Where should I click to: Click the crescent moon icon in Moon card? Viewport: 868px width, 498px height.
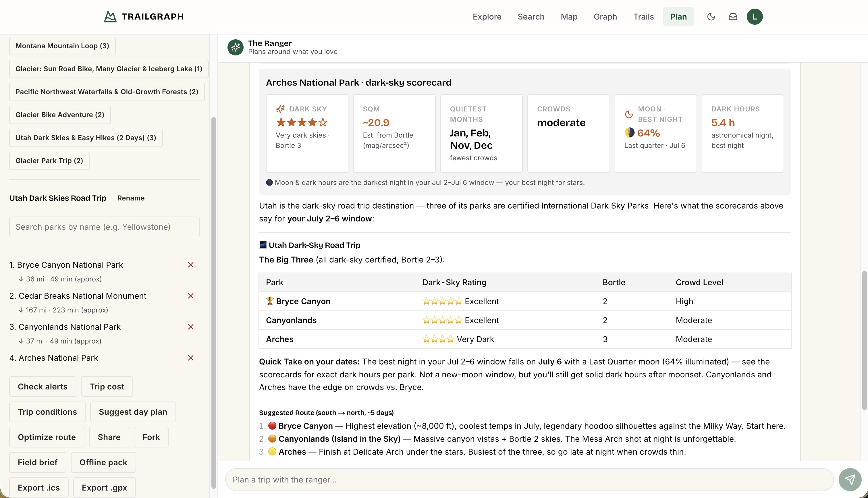pyautogui.click(x=629, y=114)
